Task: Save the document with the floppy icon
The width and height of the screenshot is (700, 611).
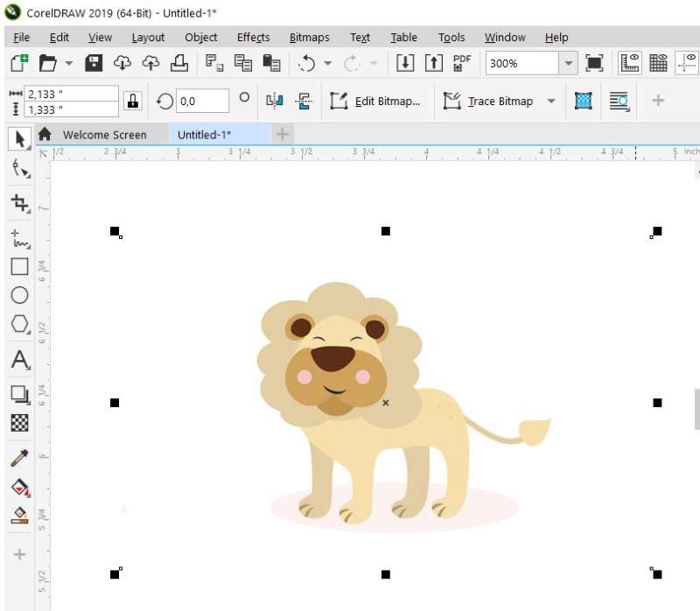Action: coord(94,63)
